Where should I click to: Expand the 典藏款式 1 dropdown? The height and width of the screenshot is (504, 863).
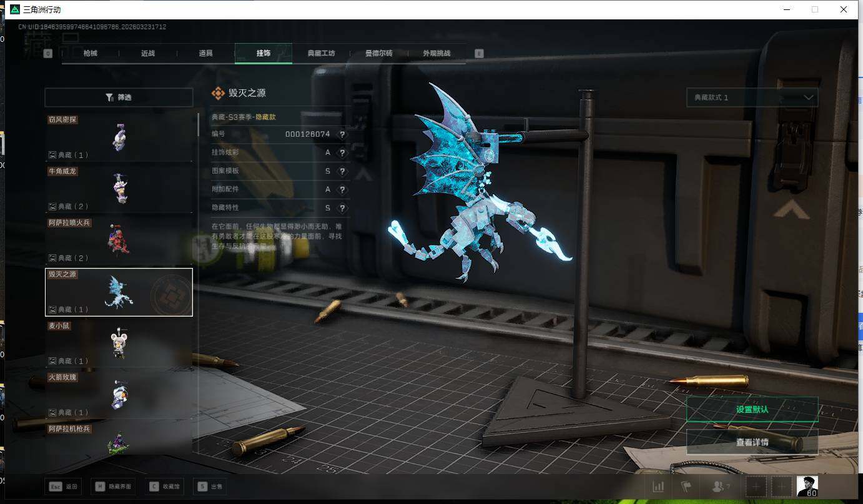click(752, 97)
